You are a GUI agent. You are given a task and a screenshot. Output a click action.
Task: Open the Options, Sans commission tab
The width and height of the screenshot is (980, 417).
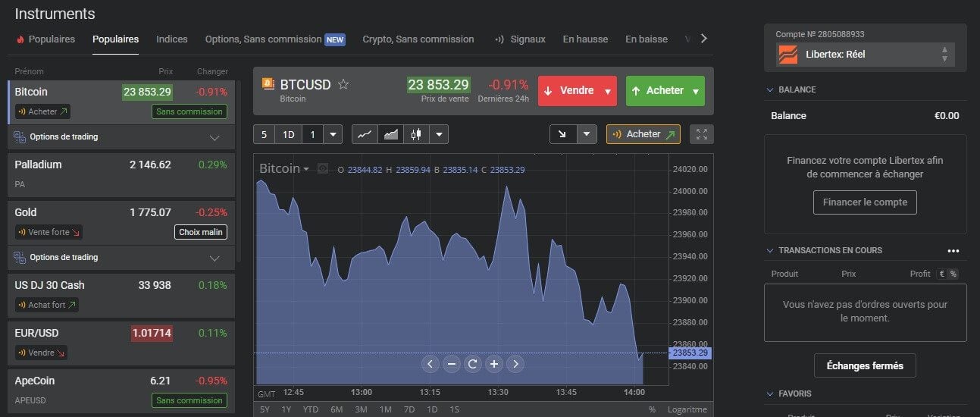[275, 39]
